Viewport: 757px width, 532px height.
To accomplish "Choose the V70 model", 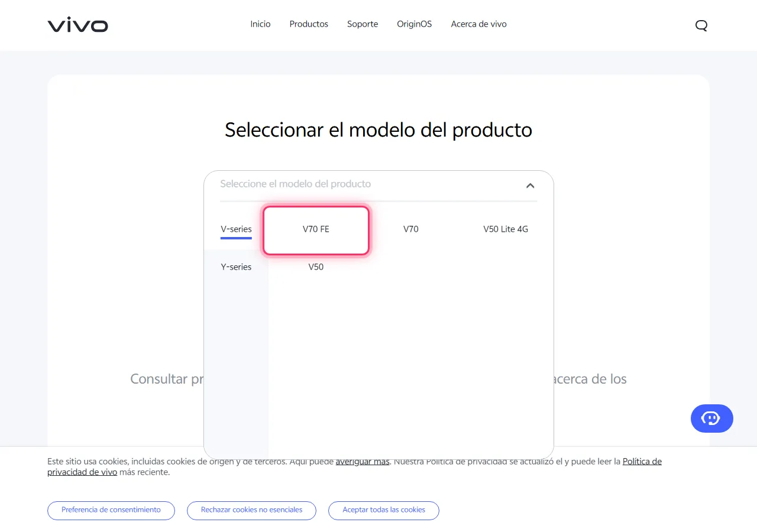I will pos(411,229).
